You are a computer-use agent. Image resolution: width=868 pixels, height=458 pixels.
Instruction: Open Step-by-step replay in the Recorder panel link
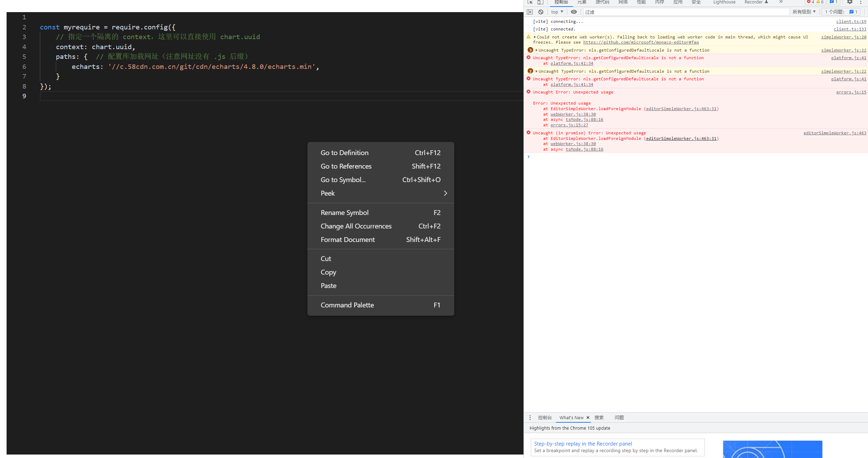click(583, 443)
